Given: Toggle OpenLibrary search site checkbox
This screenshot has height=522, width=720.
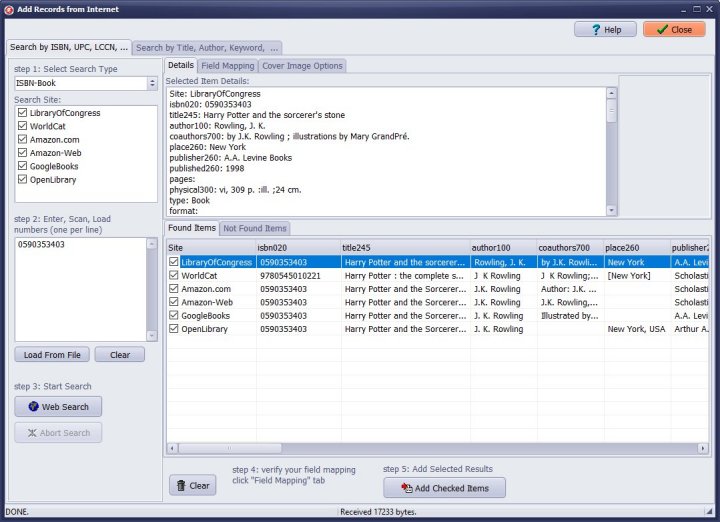Looking at the screenshot, I should (x=22, y=179).
